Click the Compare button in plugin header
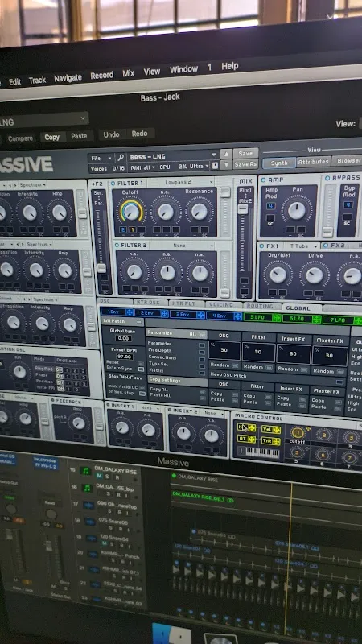This screenshot has height=644, width=362. (19, 138)
